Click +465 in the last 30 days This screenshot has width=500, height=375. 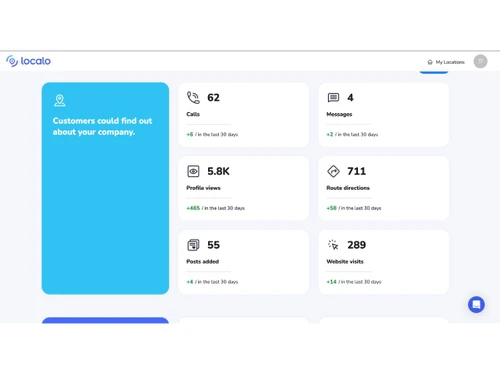pyautogui.click(x=216, y=208)
